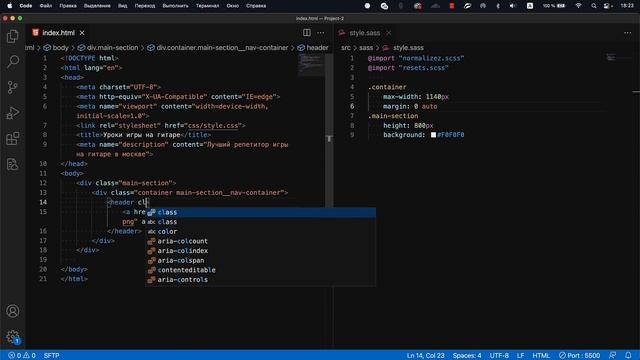Select first class suggestion in autocomplete
This screenshot has height=360, width=640.
tap(260, 212)
